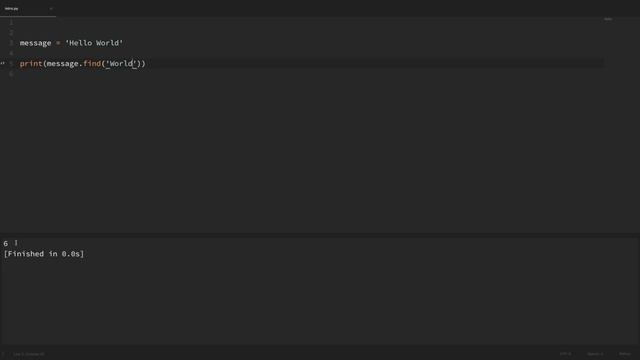The image size is (640, 360).
Task: Click line number 3 in the gutter
Action: [11, 43]
